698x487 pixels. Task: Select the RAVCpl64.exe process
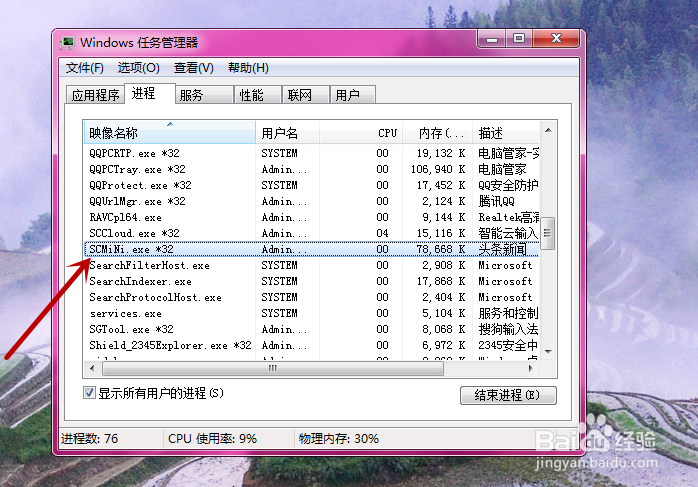pos(312,217)
